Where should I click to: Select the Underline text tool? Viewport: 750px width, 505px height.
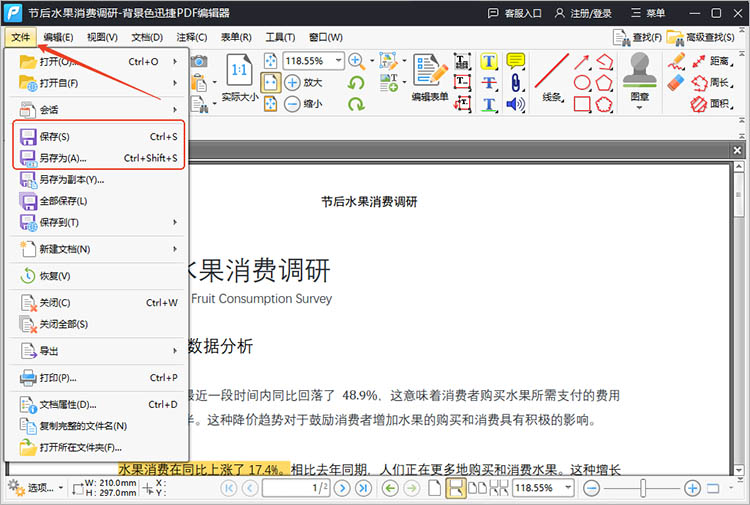coord(489,104)
